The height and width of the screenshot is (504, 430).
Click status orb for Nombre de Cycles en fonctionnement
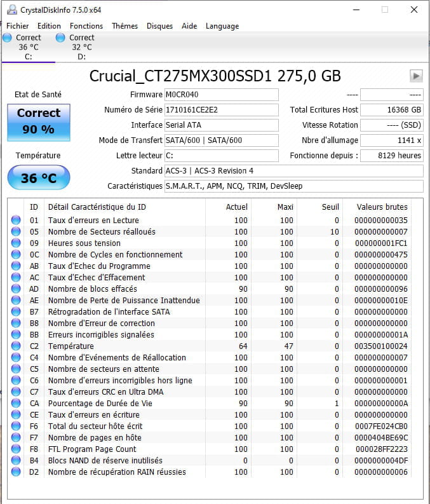coord(16,254)
